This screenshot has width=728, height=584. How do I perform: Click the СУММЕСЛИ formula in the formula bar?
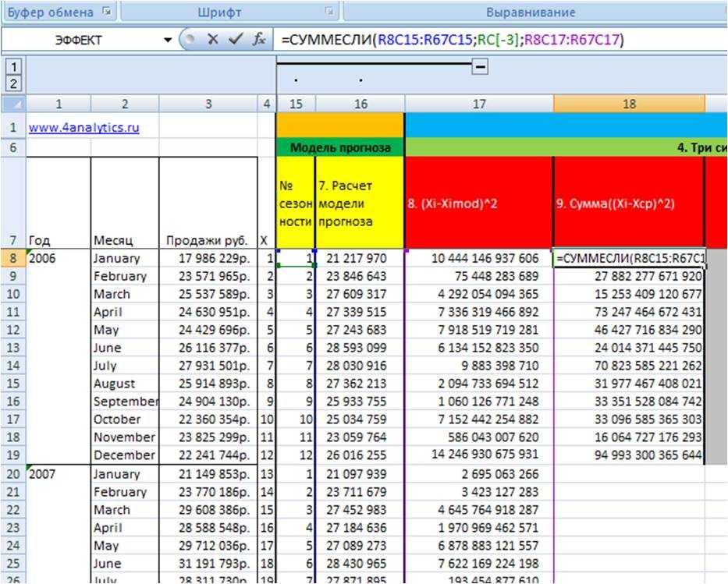pyautogui.click(x=451, y=40)
